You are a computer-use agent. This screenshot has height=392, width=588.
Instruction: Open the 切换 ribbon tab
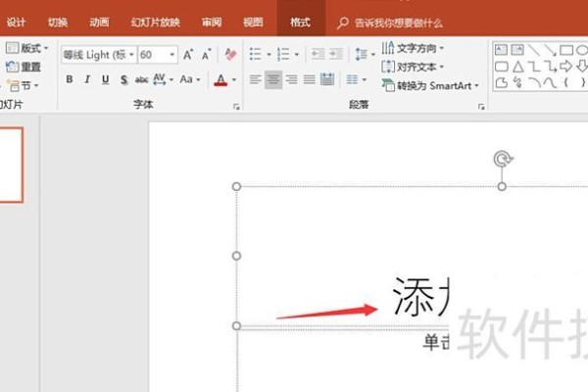(x=58, y=23)
